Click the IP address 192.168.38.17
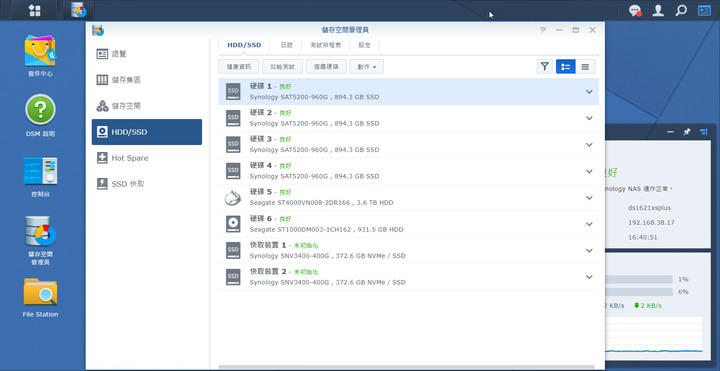The width and height of the screenshot is (720, 371). pos(651,222)
